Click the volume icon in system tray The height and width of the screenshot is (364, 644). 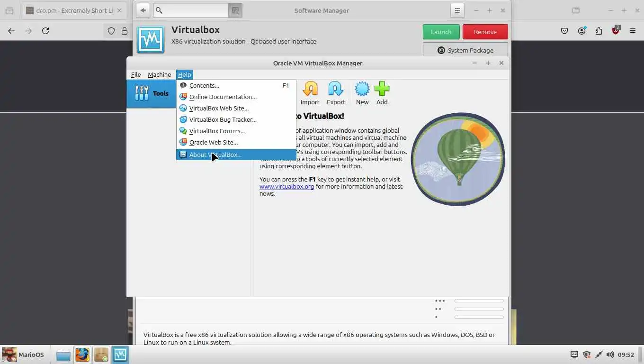(x=610, y=355)
